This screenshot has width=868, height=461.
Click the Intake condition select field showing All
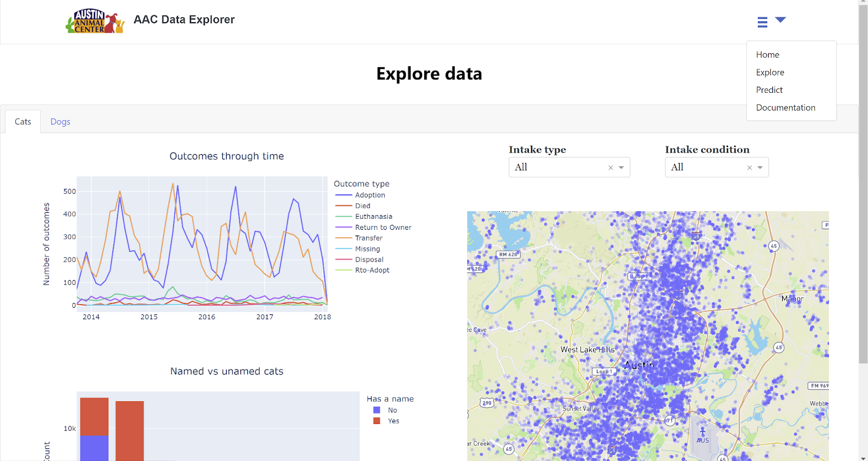[x=717, y=167]
